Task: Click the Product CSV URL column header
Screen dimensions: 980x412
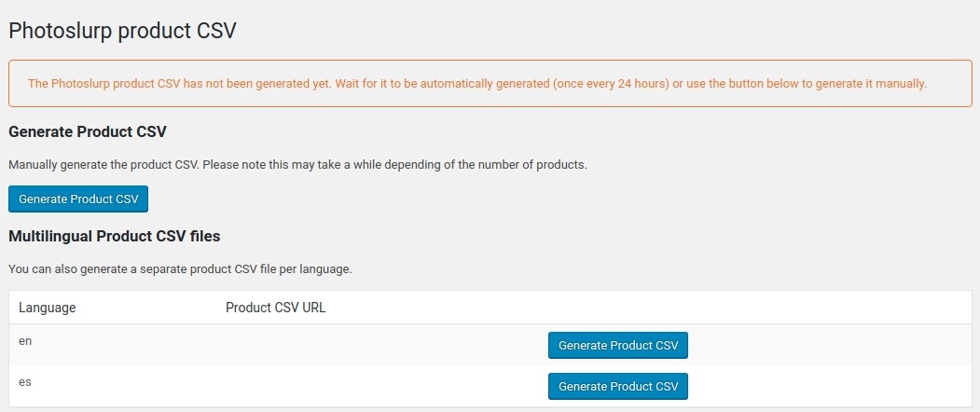Action: [276, 308]
